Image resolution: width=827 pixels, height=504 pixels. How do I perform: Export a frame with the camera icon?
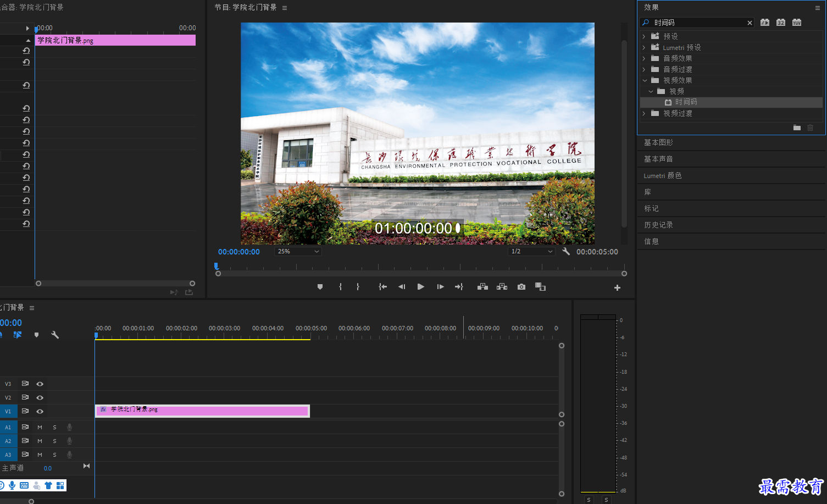(521, 287)
